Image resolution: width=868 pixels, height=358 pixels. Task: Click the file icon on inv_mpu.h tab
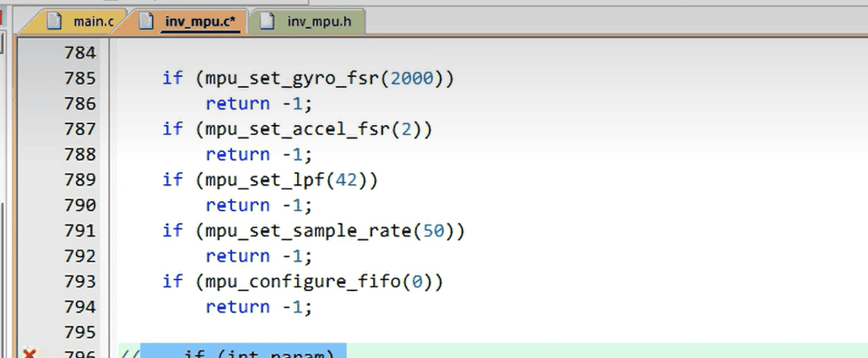click(268, 21)
